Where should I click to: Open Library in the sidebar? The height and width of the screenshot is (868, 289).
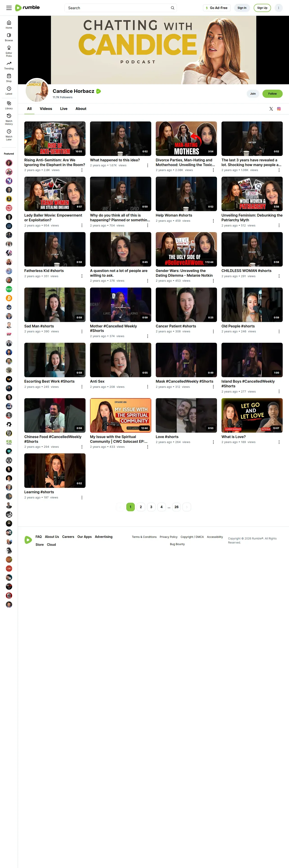(9, 105)
